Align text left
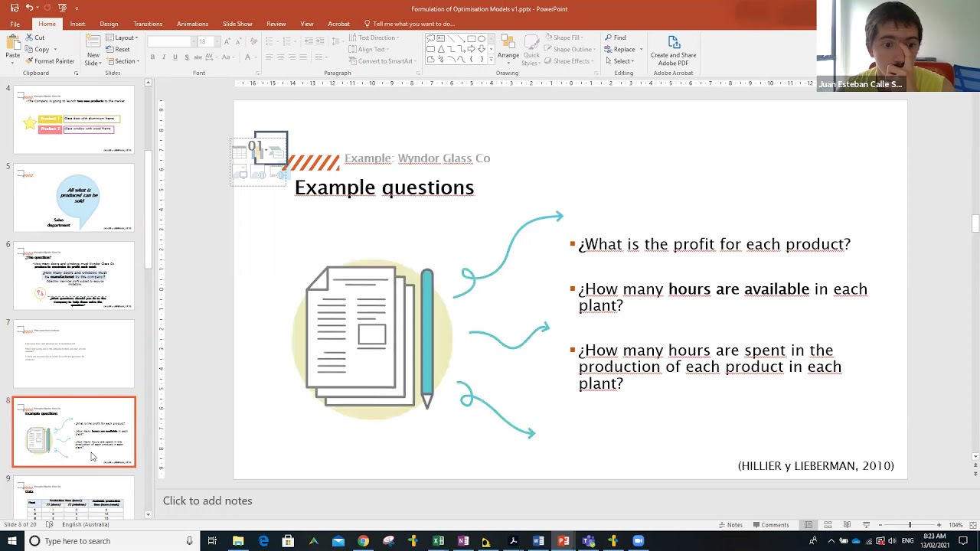 [x=269, y=57]
